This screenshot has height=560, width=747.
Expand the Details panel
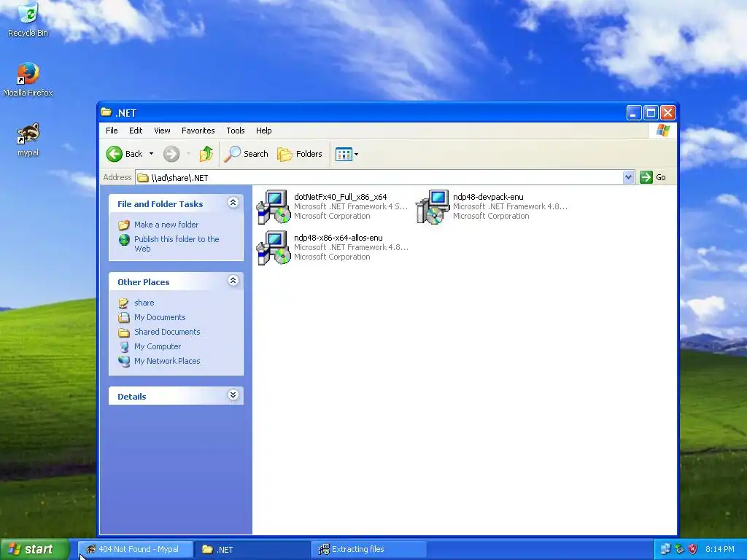pyautogui.click(x=233, y=395)
